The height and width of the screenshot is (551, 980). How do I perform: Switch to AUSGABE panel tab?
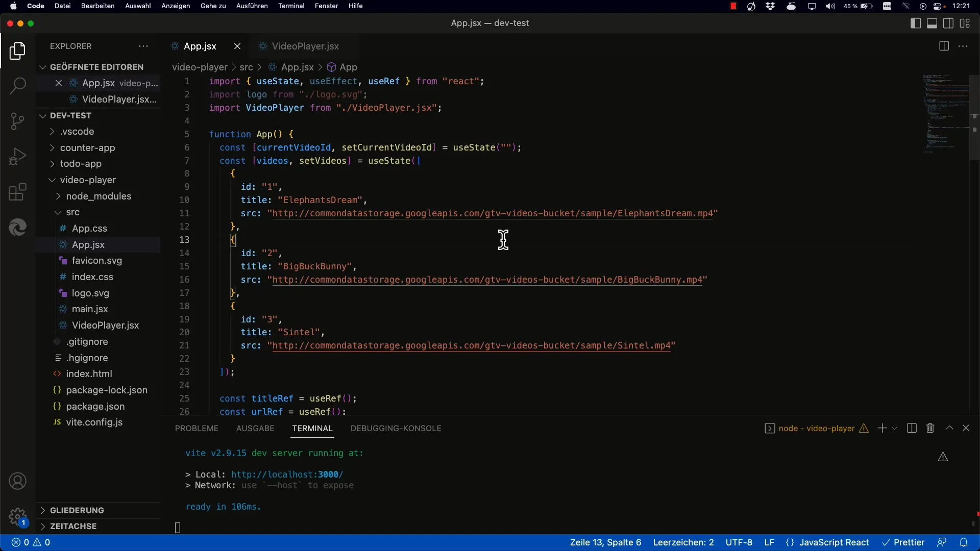255,429
